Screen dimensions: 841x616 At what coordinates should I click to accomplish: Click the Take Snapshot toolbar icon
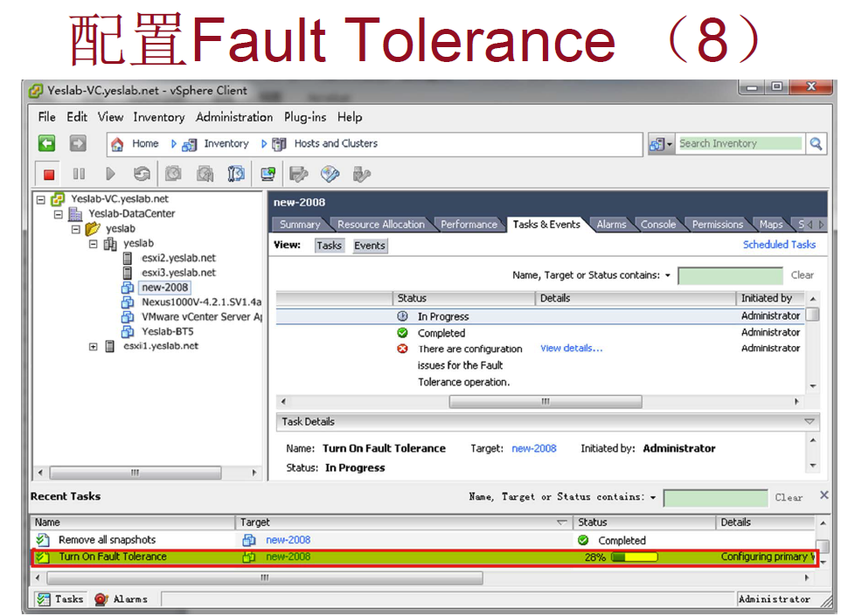coord(173,174)
